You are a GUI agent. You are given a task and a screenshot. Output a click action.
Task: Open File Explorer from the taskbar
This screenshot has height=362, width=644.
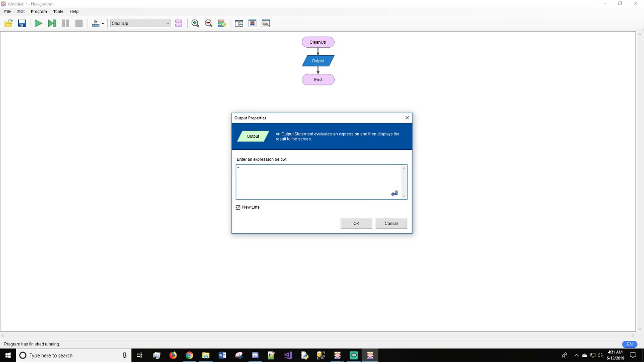pyautogui.click(x=206, y=355)
